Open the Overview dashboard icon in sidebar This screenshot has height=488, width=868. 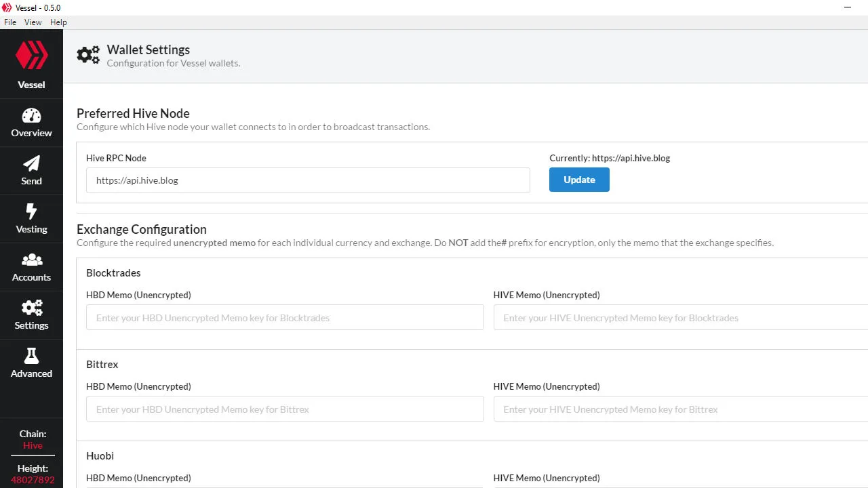click(x=31, y=115)
